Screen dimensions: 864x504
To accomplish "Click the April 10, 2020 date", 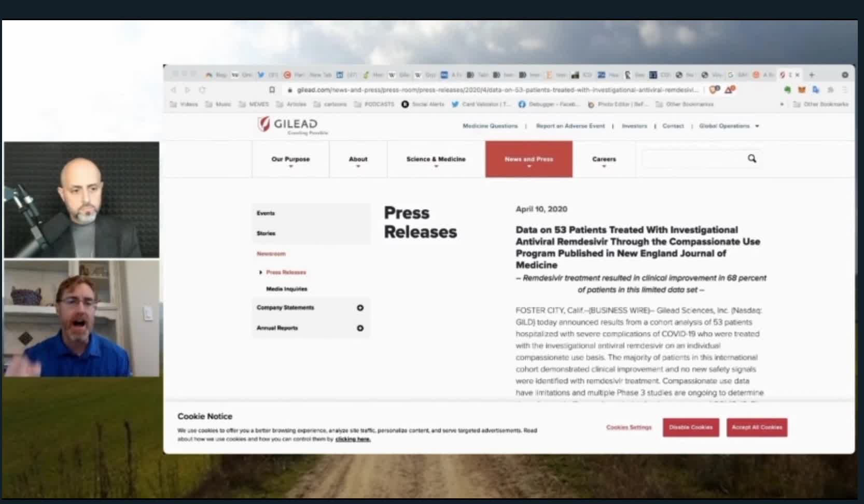I will (541, 209).
